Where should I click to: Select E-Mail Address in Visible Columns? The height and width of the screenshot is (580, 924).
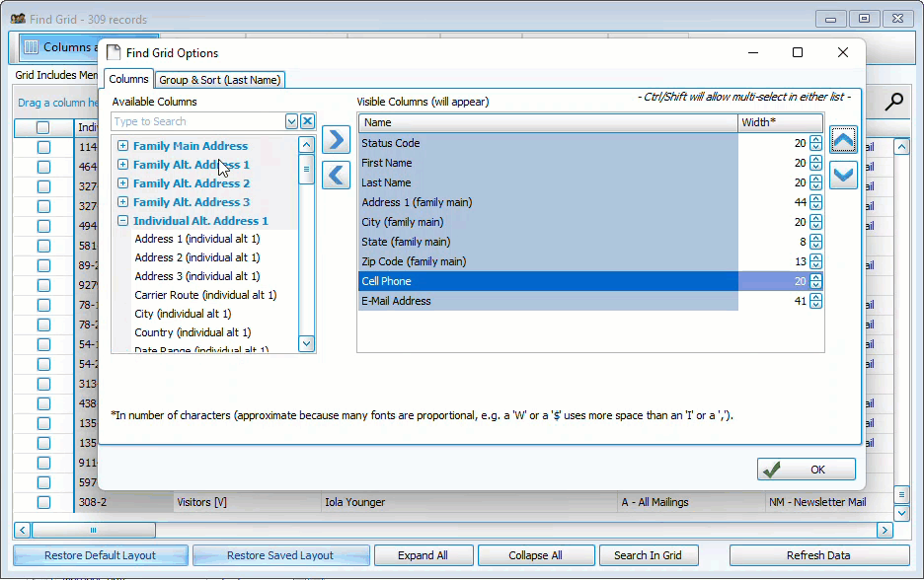tap(396, 301)
